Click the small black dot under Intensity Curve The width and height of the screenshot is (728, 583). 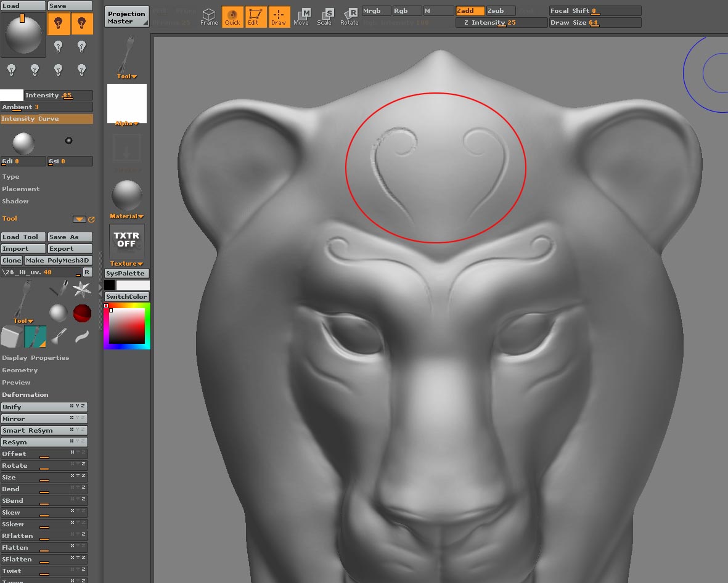click(x=68, y=141)
